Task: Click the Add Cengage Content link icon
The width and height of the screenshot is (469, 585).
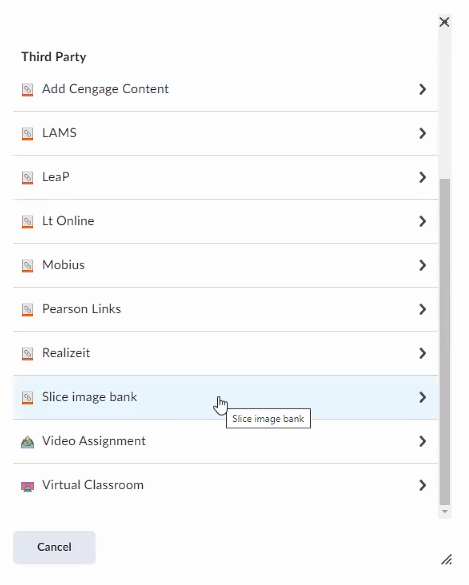Action: click(27, 90)
